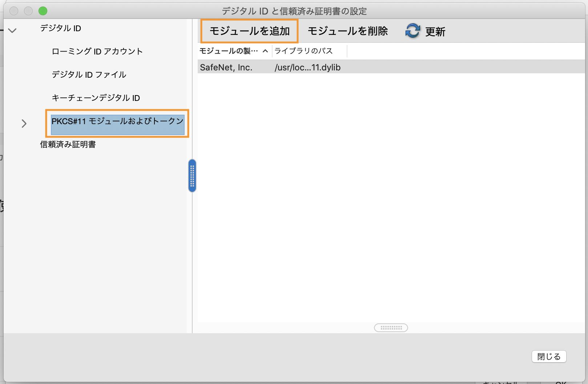
Task: Click the 「モジュールを削除」 button
Action: [x=347, y=31]
